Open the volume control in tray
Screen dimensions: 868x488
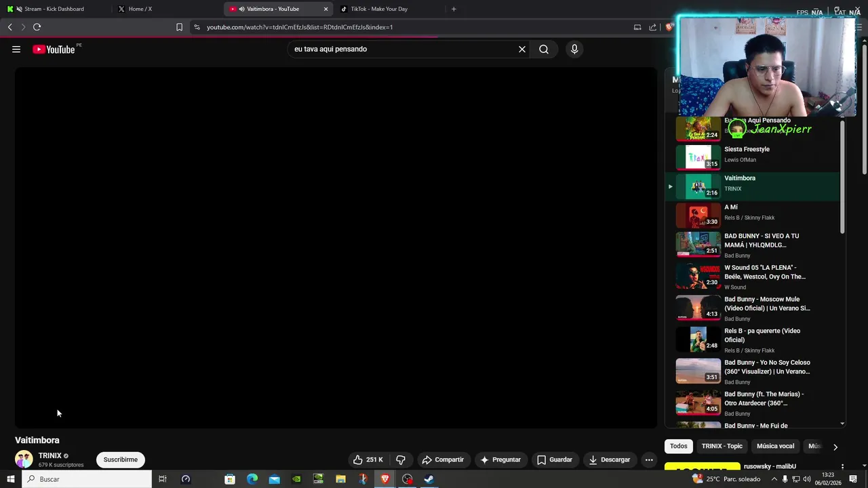pyautogui.click(x=807, y=479)
